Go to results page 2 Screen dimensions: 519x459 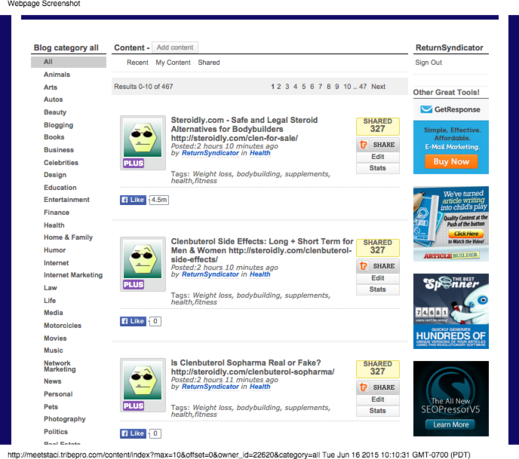(x=279, y=87)
